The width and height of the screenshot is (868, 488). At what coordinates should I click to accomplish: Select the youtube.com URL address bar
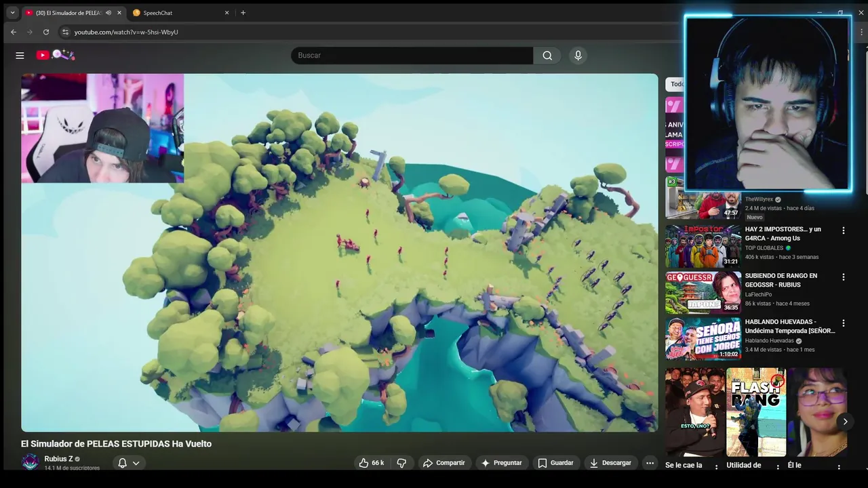126,32
